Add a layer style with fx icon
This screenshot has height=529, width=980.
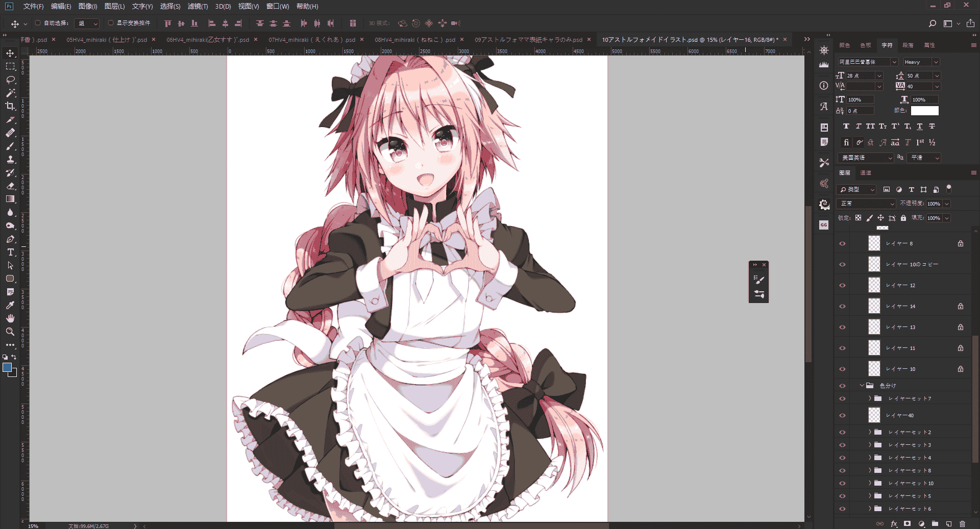point(894,524)
